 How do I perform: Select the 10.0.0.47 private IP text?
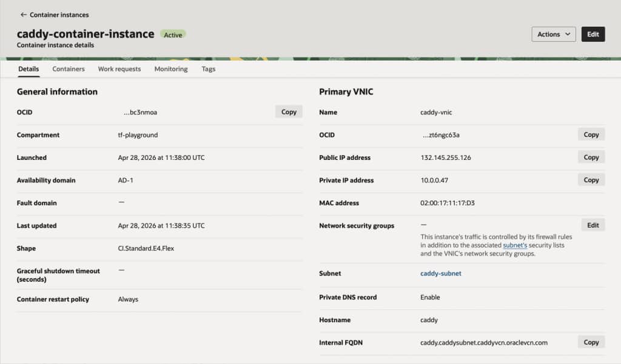pyautogui.click(x=434, y=180)
